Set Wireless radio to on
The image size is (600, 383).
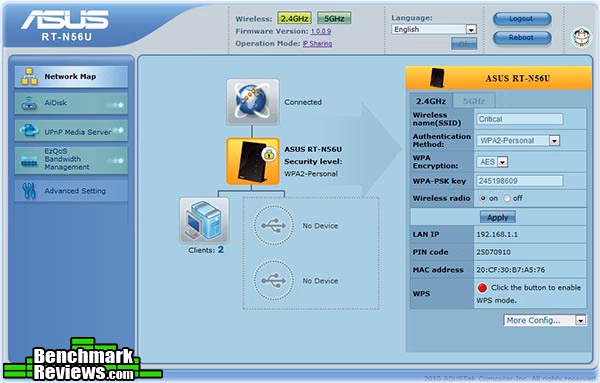[483, 198]
